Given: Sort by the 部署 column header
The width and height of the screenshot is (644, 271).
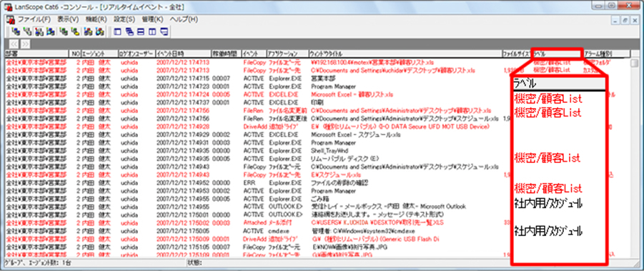Looking at the screenshot, I should [x=36, y=54].
